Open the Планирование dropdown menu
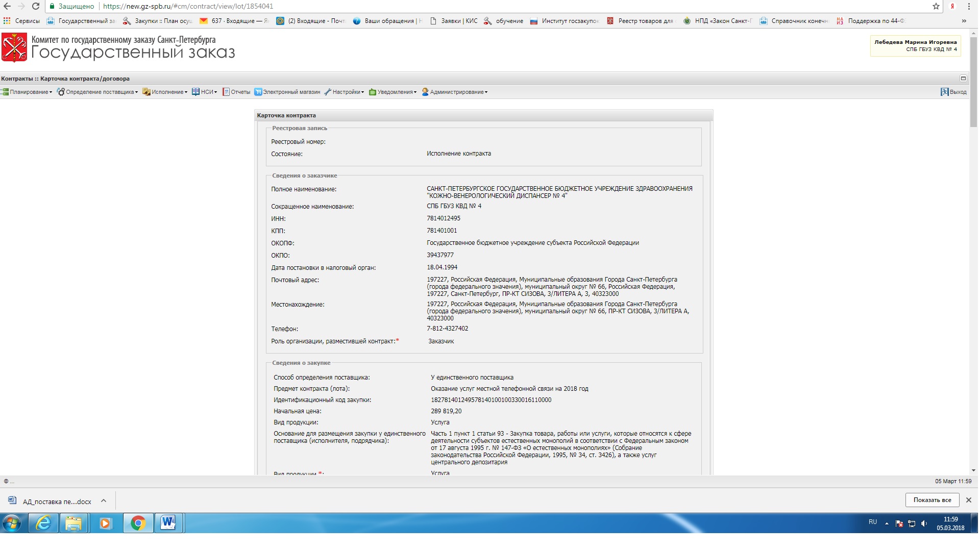The image size is (980, 551). click(28, 92)
